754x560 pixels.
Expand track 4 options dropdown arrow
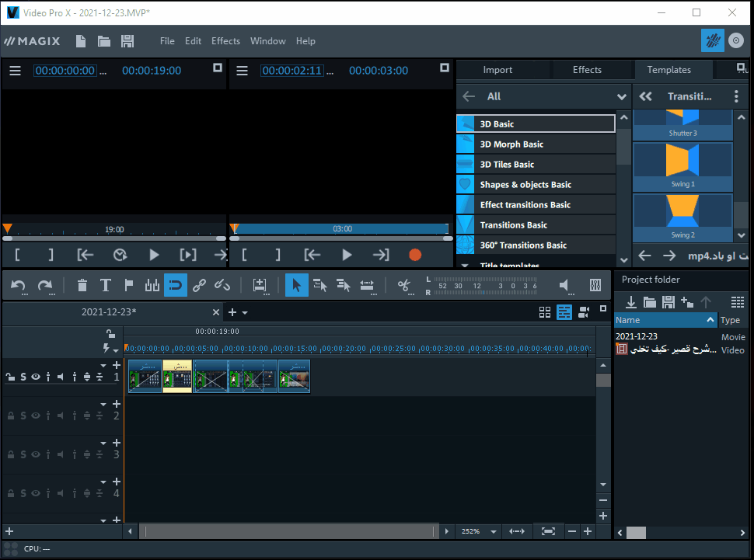point(103,482)
